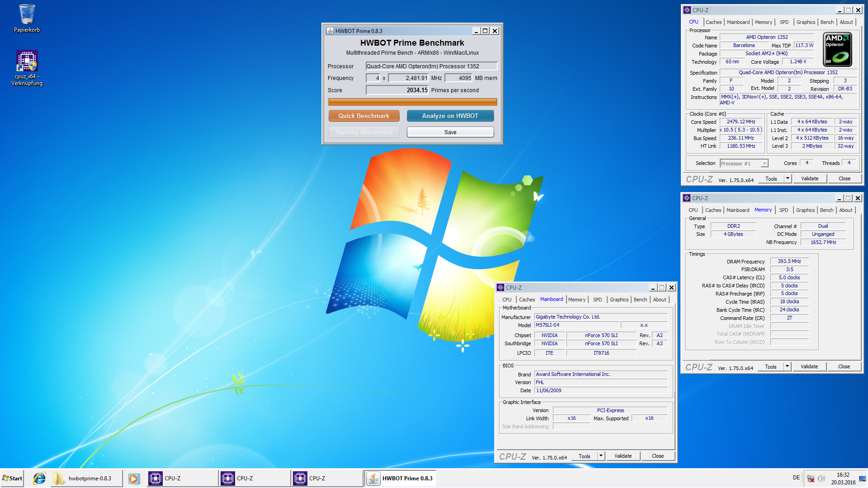Click Tools button in the Memory window
Viewport: 868px width, 488px height.
(771, 366)
